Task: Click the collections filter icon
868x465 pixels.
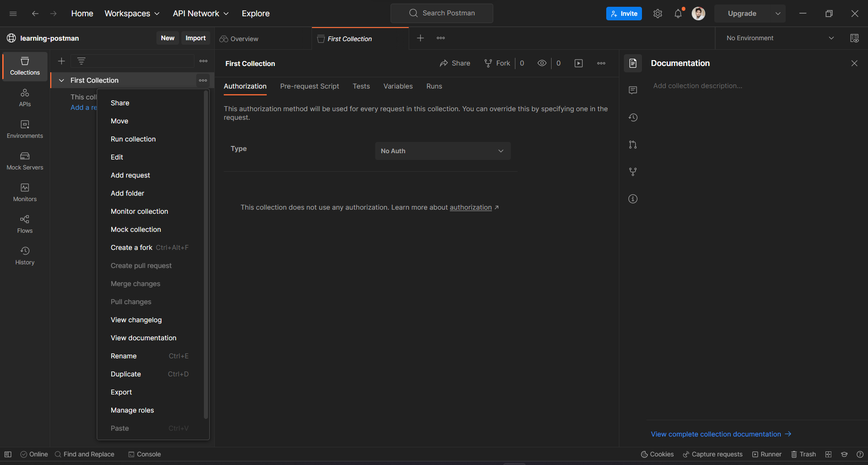Action: [81, 61]
